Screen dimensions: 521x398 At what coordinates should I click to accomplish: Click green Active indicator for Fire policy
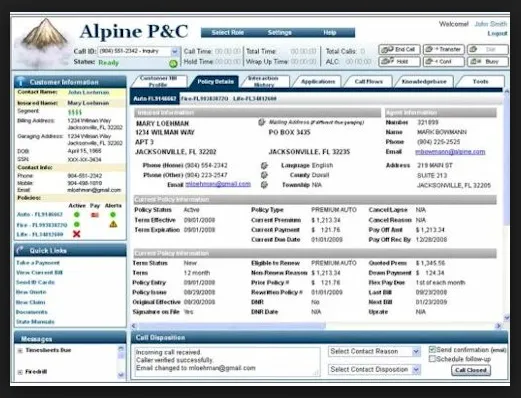(x=77, y=224)
